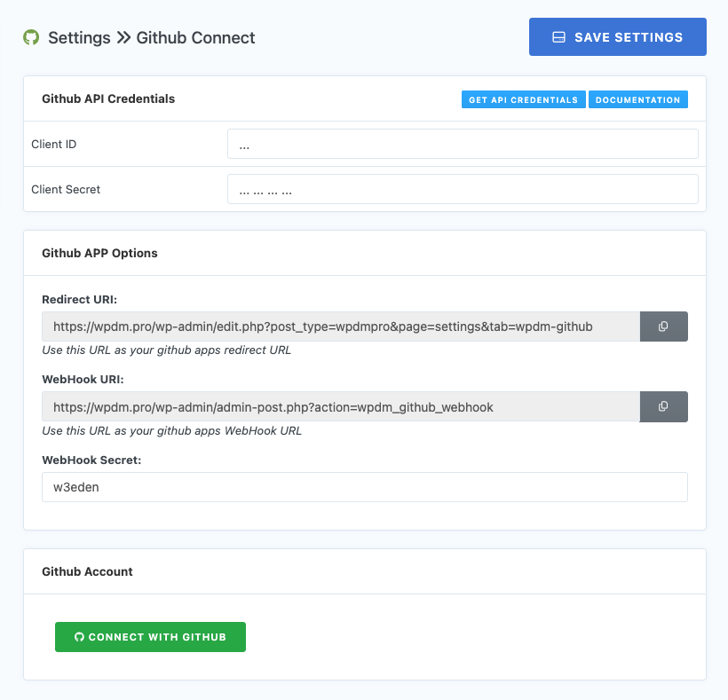Focus the Client Secret input field
Viewport: 728px width, 700px height.
pyautogui.click(x=463, y=188)
